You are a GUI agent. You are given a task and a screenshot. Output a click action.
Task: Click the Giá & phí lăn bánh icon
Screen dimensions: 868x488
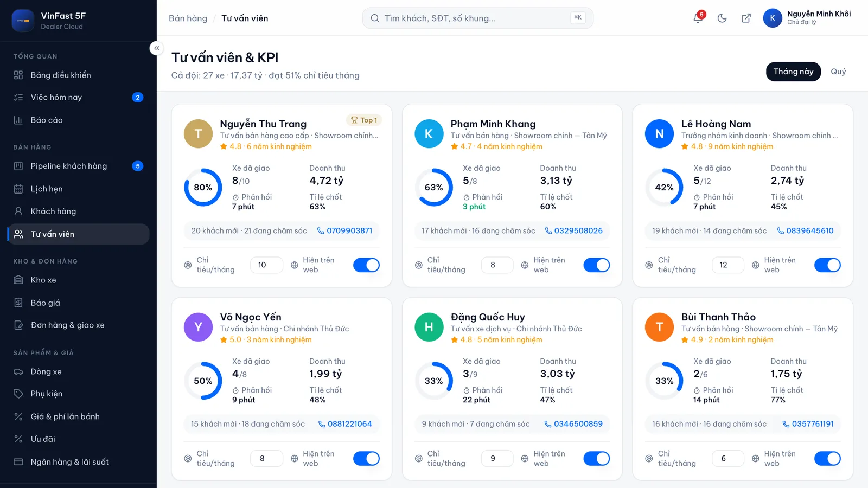pos(18,416)
